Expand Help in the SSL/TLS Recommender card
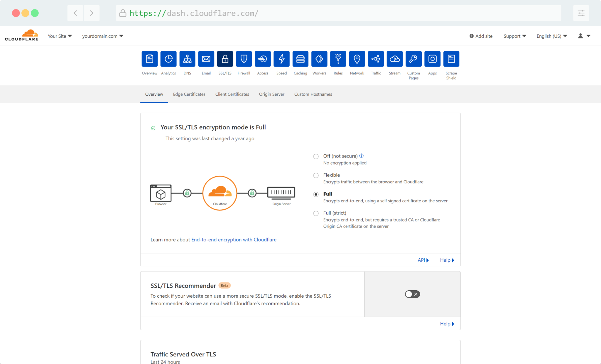This screenshot has width=601, height=364. coord(447,324)
